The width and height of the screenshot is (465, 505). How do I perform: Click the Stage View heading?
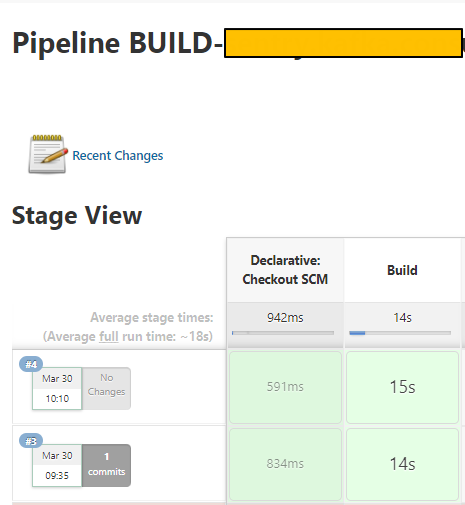77,216
